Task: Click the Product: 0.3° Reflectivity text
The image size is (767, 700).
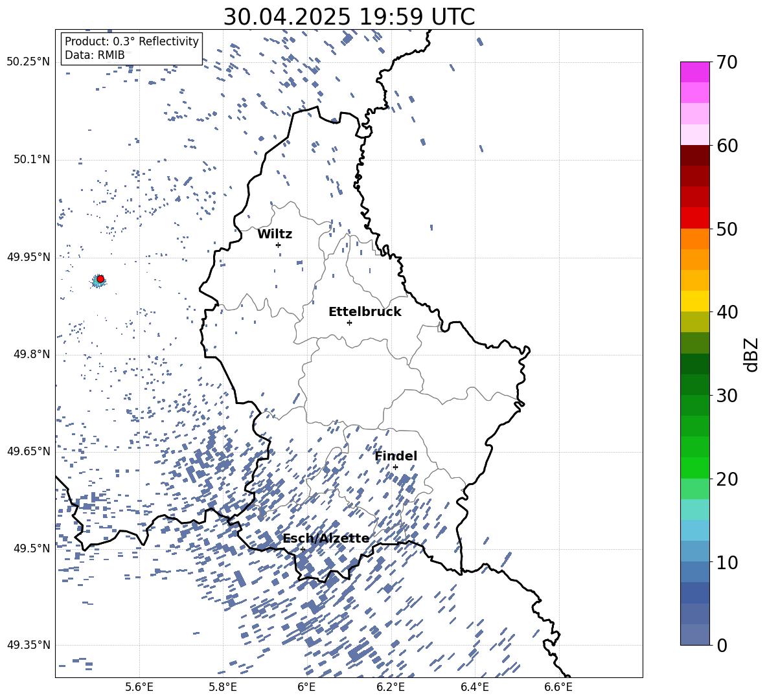Action: tap(132, 41)
